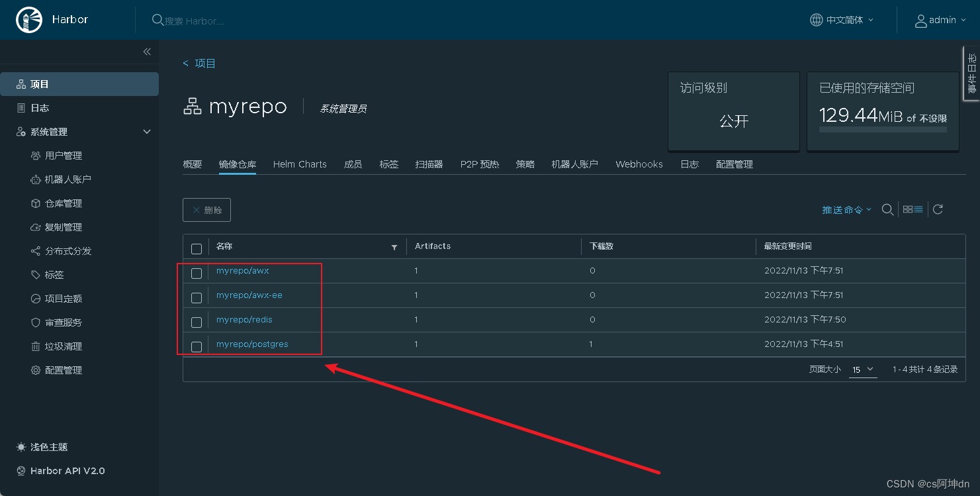Switch to the 概要 tab

(193, 164)
